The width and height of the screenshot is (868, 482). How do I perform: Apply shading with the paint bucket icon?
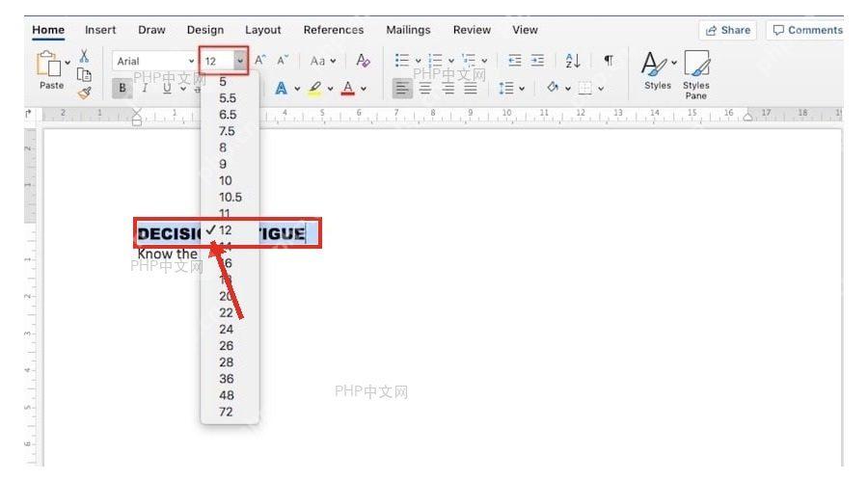click(x=552, y=88)
